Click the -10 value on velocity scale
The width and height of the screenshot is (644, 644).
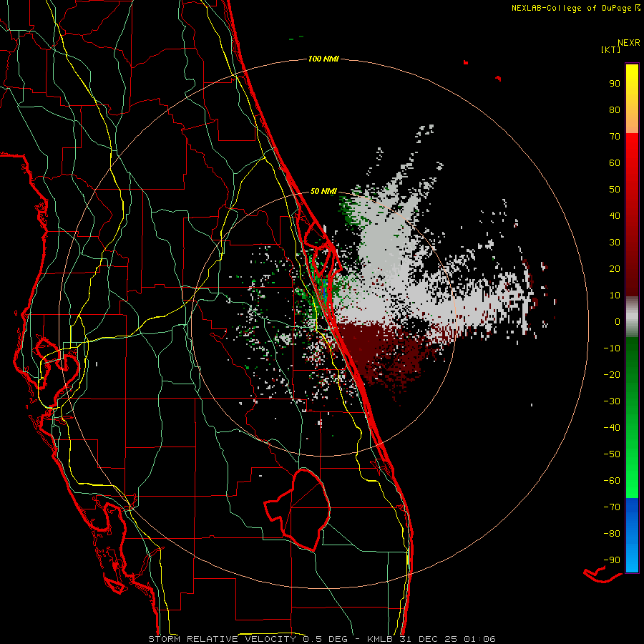click(x=612, y=348)
